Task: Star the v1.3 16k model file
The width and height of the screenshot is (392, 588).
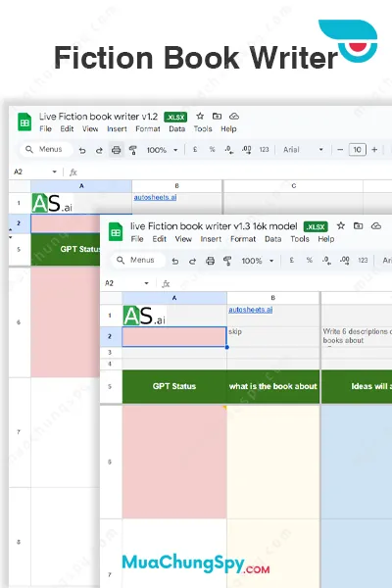Action: [x=341, y=225]
